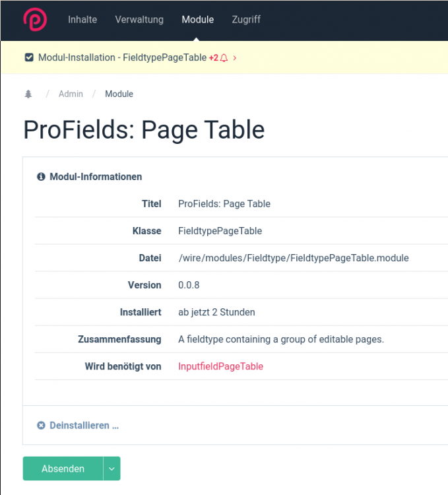This screenshot has height=495, width=448.
Task: Expand notifications with the chevron arrow
Action: pyautogui.click(x=234, y=58)
